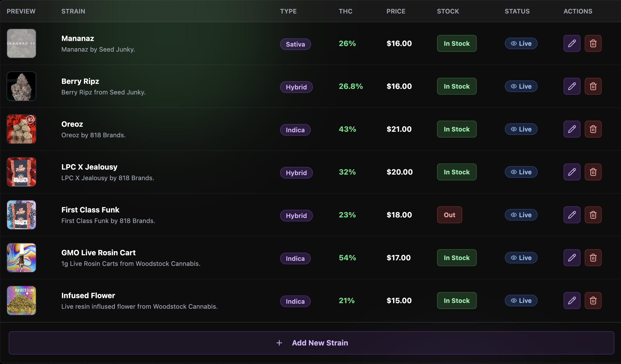The height and width of the screenshot is (364, 621).
Task: Open the Oreoz preview thumbnail
Action: (x=21, y=129)
